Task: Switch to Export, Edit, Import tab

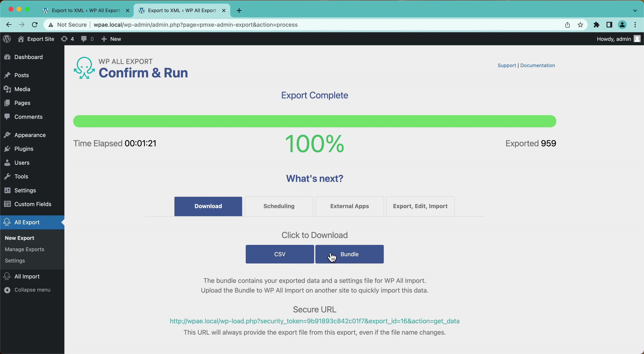Action: (420, 207)
